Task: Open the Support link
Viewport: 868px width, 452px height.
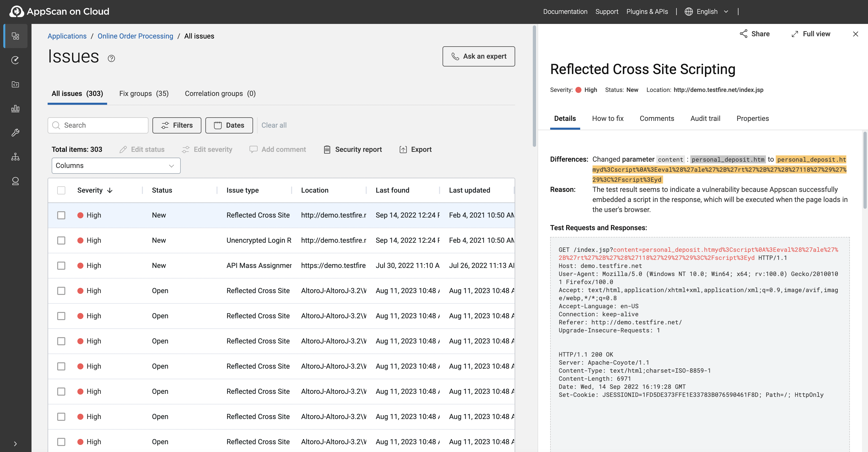Action: click(x=607, y=12)
